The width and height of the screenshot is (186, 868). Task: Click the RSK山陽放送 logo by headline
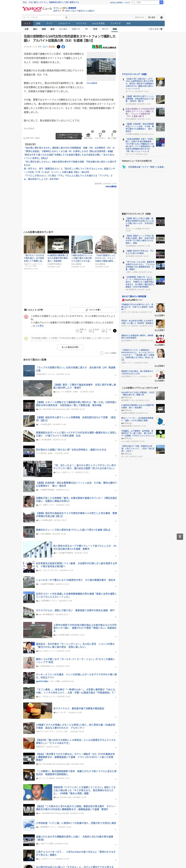point(104,47)
